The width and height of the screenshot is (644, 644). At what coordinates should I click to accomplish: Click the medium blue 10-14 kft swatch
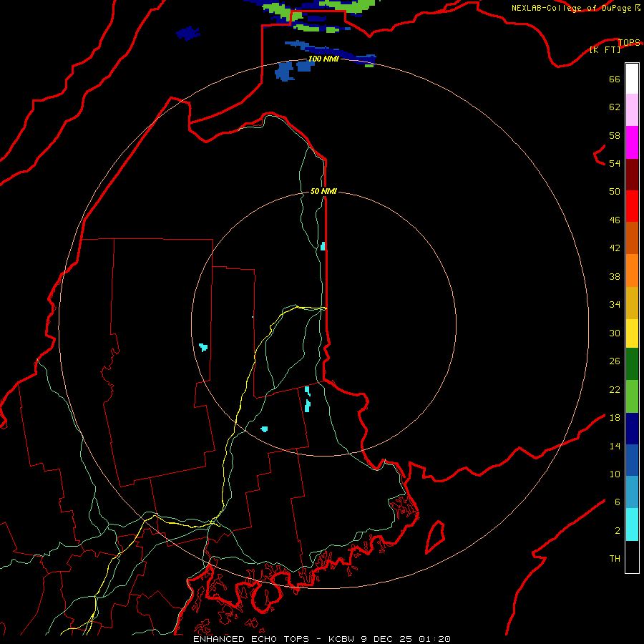coord(632,460)
